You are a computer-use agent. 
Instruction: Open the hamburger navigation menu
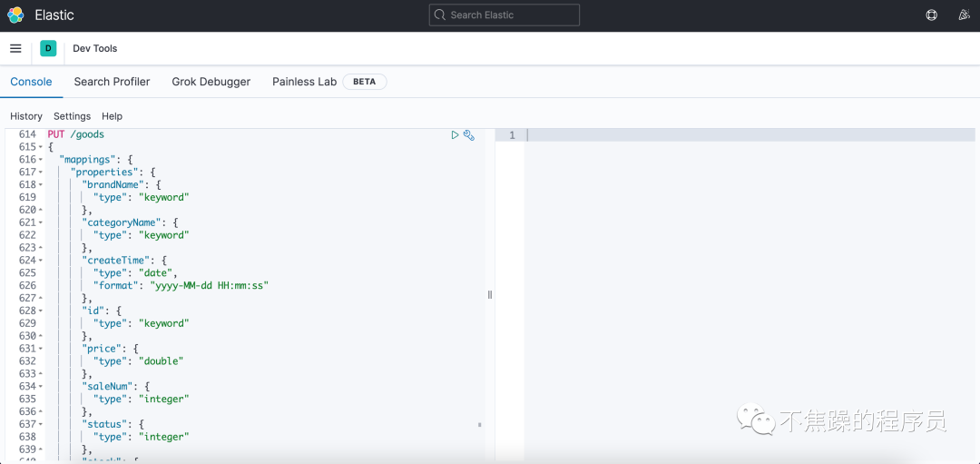tap(15, 48)
